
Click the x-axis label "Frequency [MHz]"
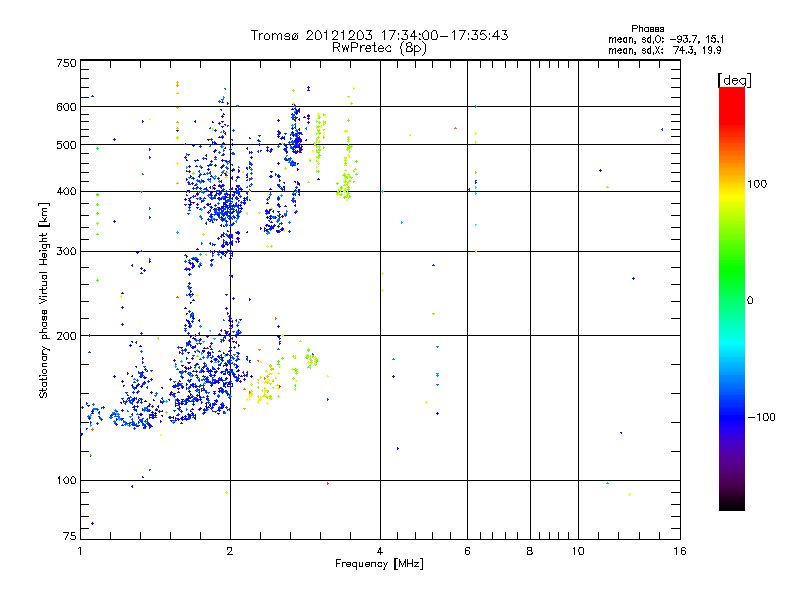[x=379, y=564]
